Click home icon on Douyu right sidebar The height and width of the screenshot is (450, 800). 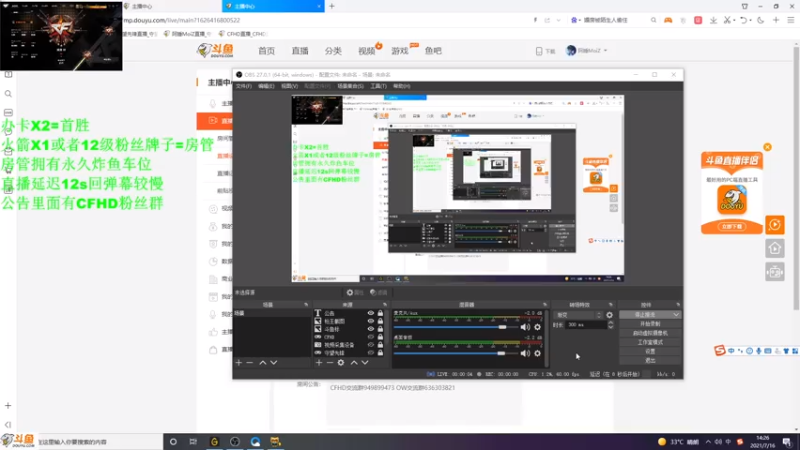pos(774,248)
